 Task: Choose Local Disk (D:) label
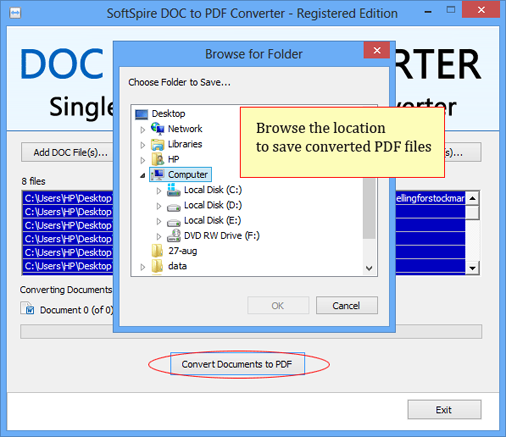(x=213, y=205)
